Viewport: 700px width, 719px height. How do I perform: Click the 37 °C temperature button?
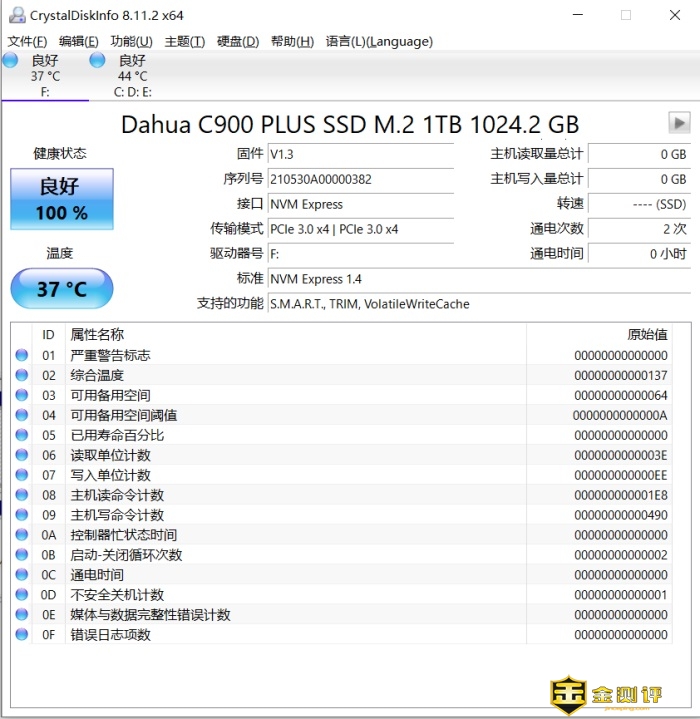[62, 289]
